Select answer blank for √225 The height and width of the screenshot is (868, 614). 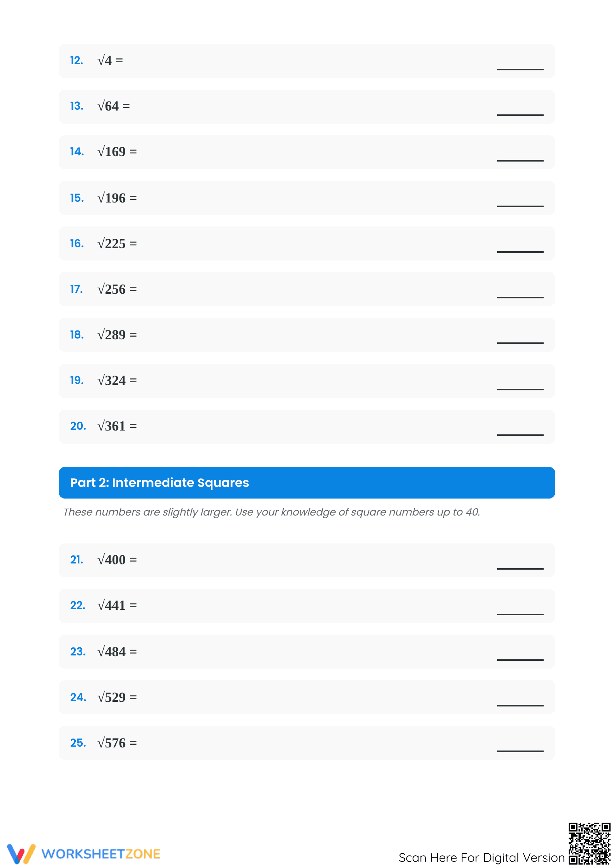[x=520, y=252]
